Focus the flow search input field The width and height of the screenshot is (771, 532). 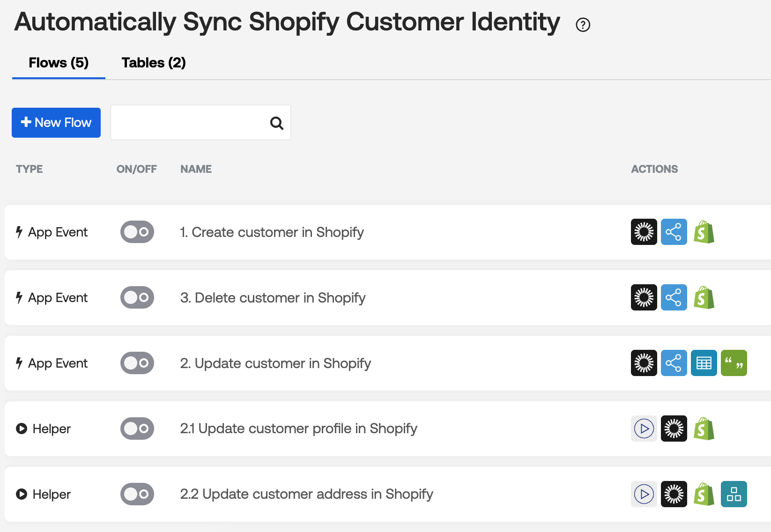pos(200,123)
